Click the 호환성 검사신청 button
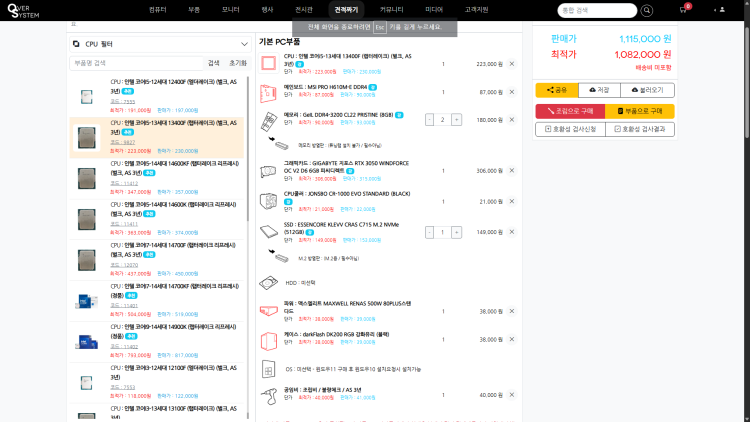Screen dimensions: 750x422 pos(569,129)
